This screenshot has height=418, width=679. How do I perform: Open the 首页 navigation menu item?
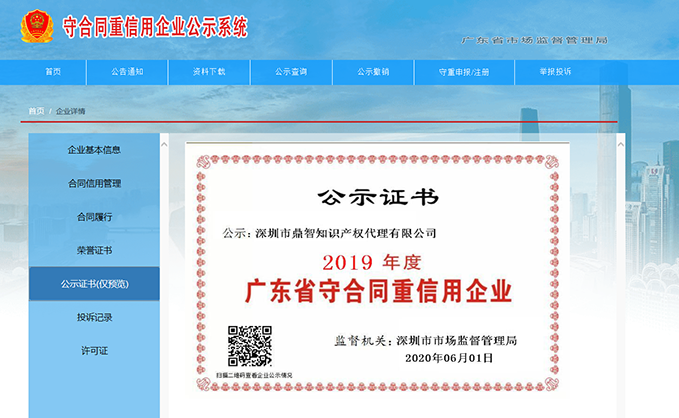click(53, 72)
